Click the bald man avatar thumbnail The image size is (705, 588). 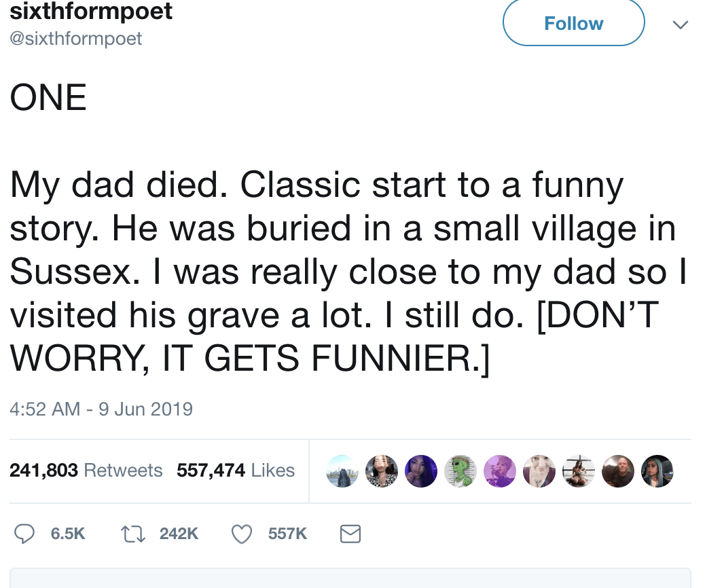pos(618,471)
